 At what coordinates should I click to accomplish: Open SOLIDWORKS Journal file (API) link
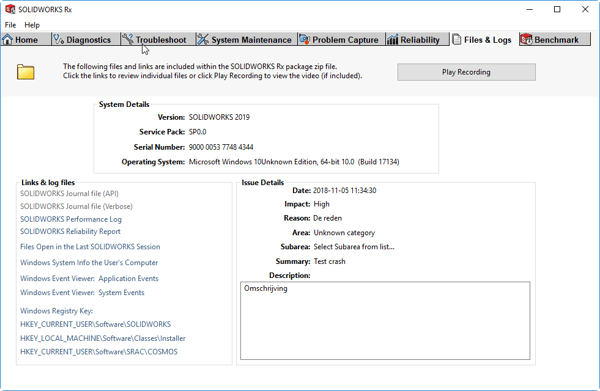tap(69, 194)
